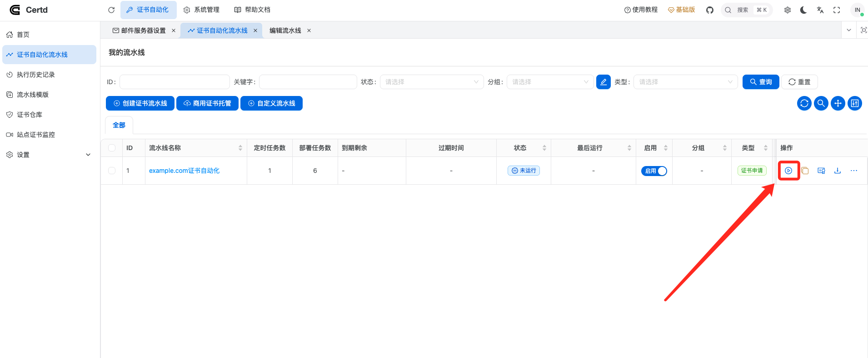
Task: Download the example.com certificate with download icon
Action: pyautogui.click(x=838, y=171)
